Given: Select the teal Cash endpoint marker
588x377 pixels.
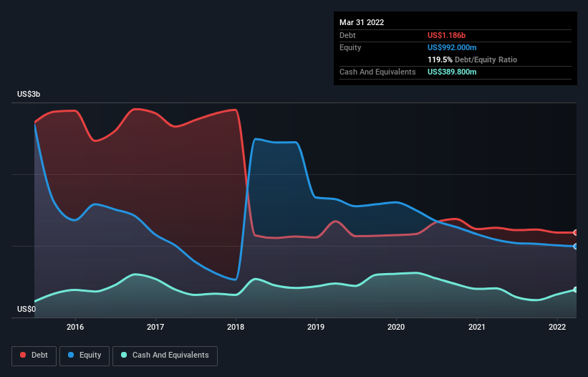Looking at the screenshot, I should pos(576,290).
